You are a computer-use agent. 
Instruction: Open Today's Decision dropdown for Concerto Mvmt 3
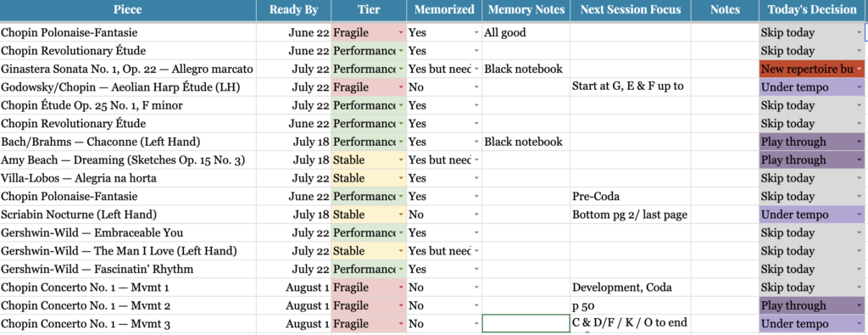(x=860, y=324)
